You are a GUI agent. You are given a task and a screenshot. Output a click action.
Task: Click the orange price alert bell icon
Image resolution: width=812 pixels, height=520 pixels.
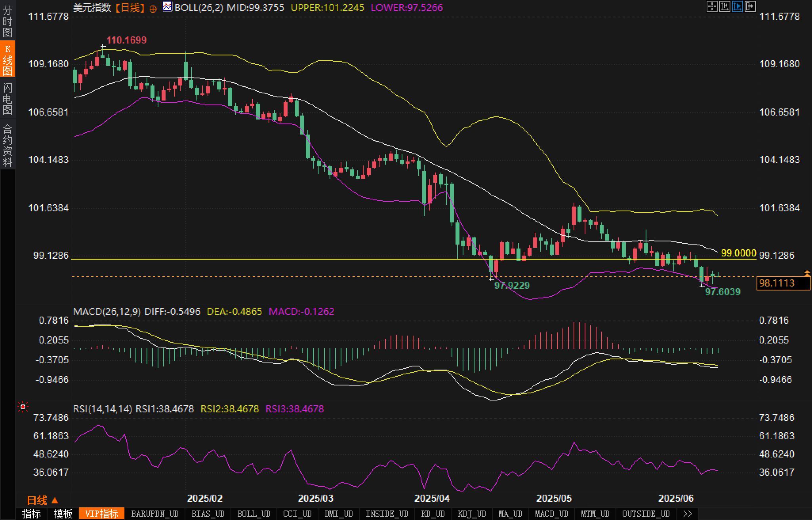[x=807, y=273]
